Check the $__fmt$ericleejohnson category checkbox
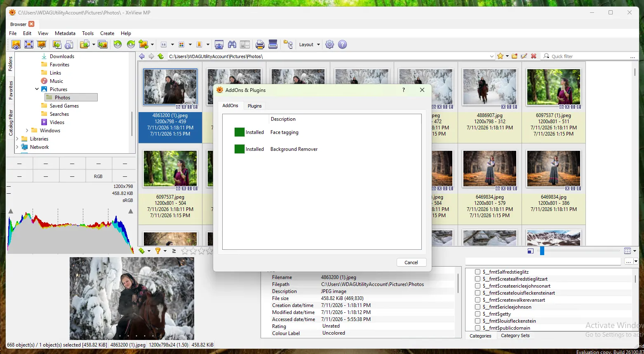The height and width of the screenshot is (354, 644). [477, 307]
